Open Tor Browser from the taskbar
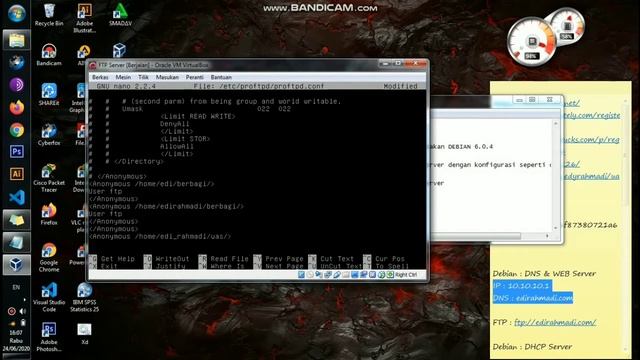The width and height of the screenshot is (640, 360). (16, 85)
